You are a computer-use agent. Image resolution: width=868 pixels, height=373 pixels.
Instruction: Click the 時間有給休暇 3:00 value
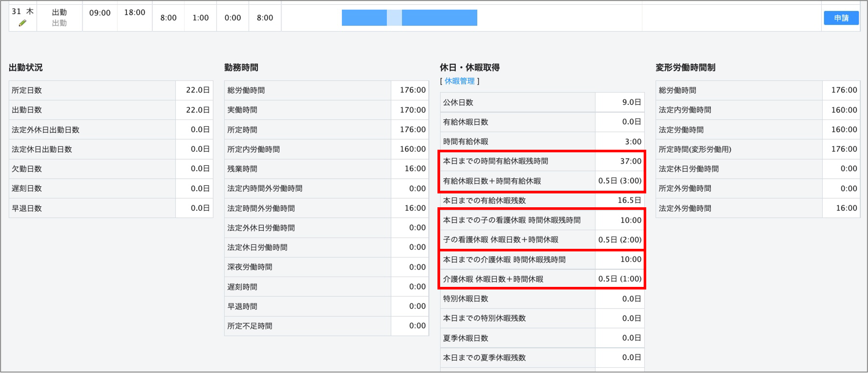click(x=633, y=141)
